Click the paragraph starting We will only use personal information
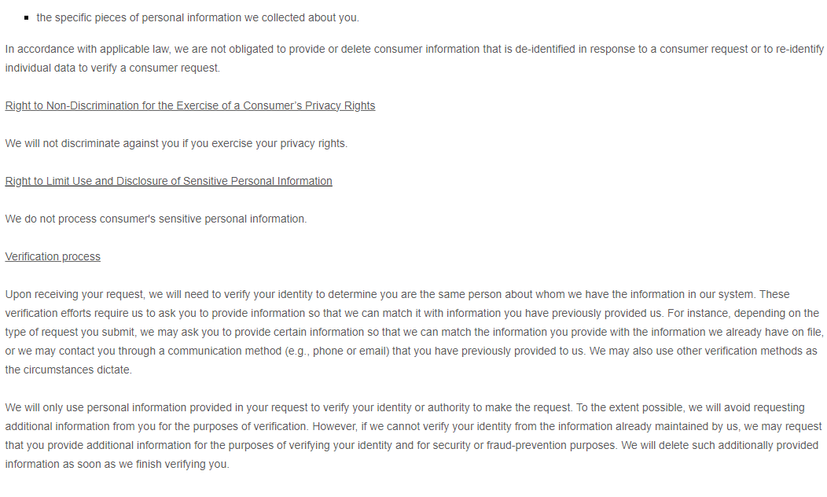Viewport: 827px width, 497px height. [414, 436]
